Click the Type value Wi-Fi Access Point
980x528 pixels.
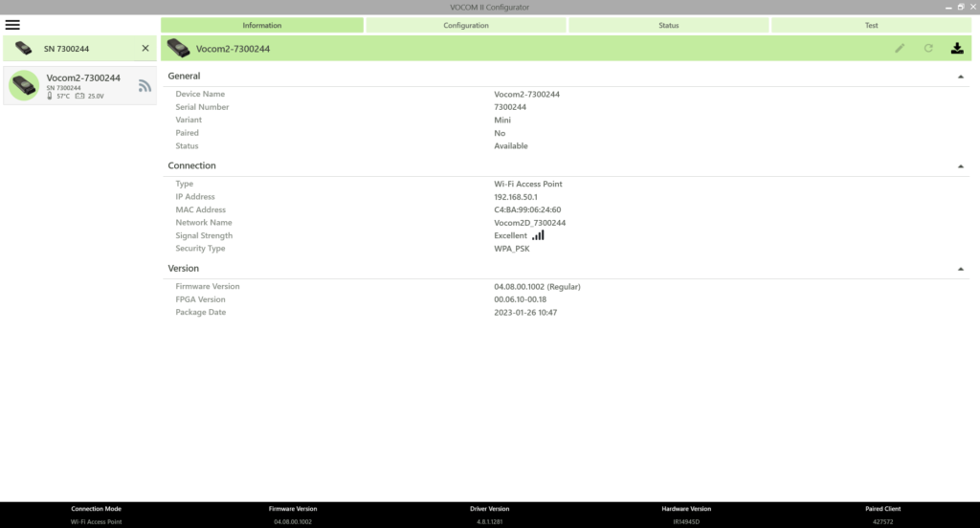[x=528, y=184]
